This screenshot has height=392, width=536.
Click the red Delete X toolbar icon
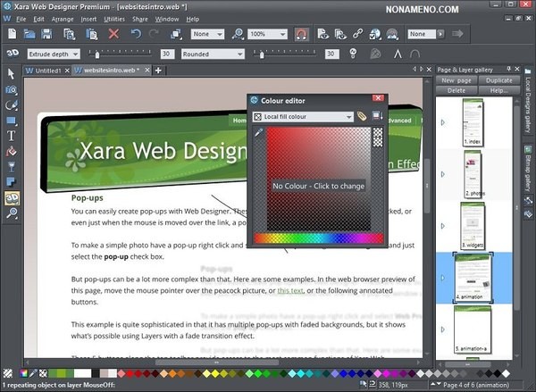[113, 34]
